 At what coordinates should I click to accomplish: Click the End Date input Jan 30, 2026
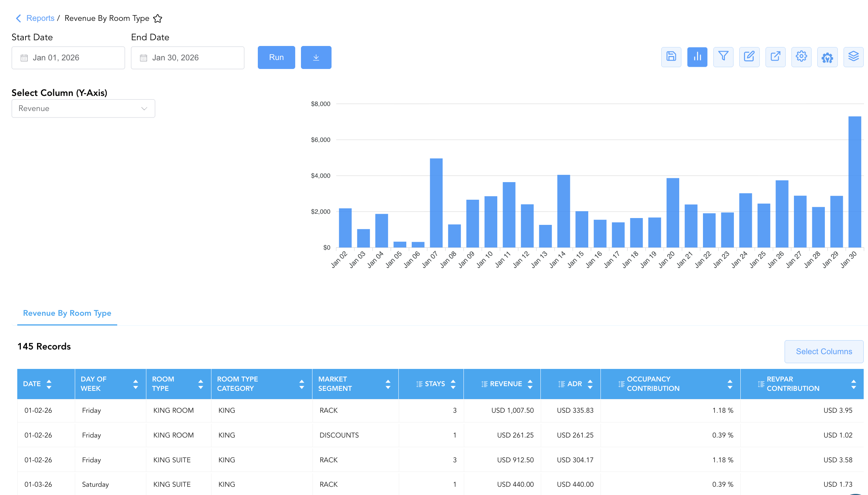click(x=188, y=58)
